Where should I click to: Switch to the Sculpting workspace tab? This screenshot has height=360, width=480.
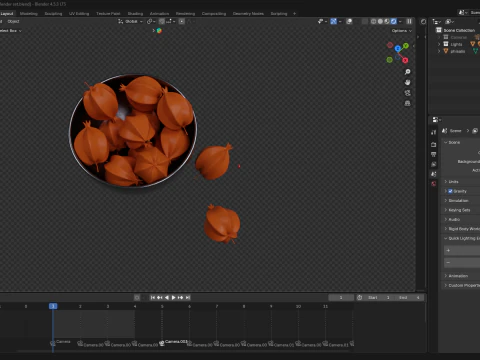tap(53, 14)
